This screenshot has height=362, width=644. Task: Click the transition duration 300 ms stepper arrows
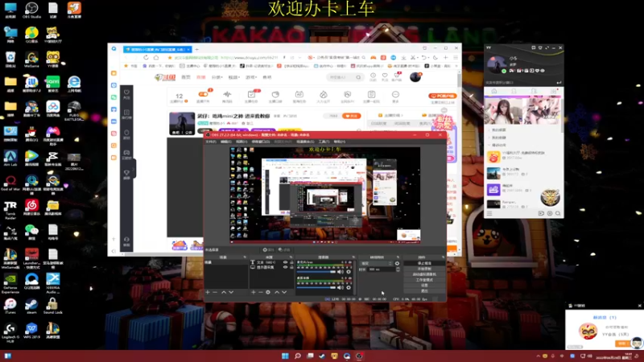point(398,269)
